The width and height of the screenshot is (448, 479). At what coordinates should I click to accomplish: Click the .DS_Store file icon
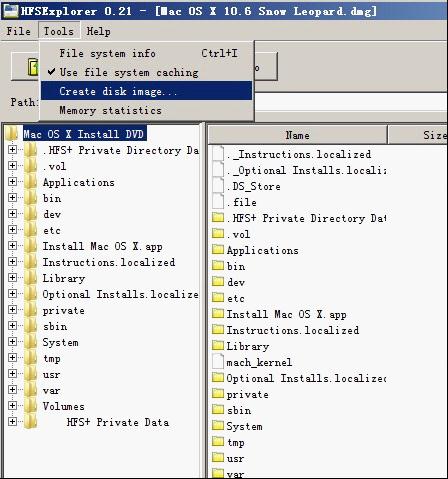218,186
